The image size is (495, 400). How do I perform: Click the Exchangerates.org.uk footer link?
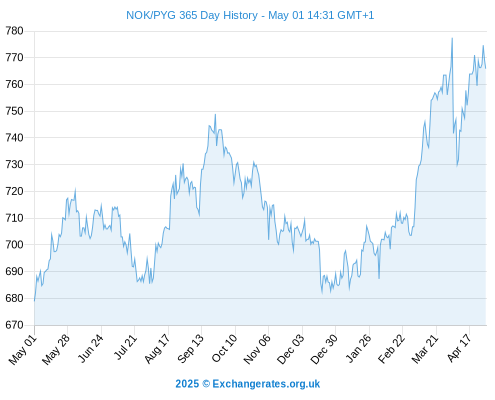point(266,384)
